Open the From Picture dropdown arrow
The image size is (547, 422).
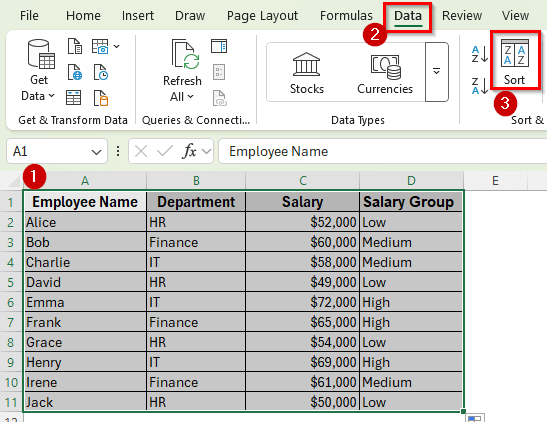coord(117,46)
